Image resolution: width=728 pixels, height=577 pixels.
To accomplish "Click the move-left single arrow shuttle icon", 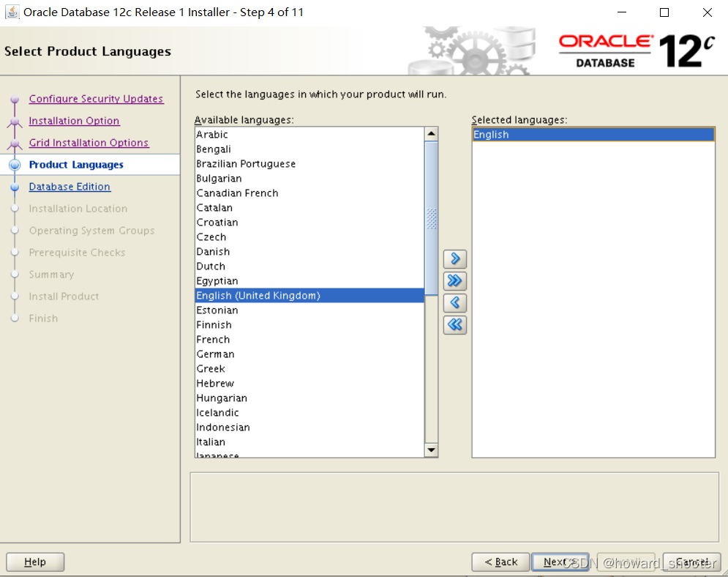I will tap(454, 302).
